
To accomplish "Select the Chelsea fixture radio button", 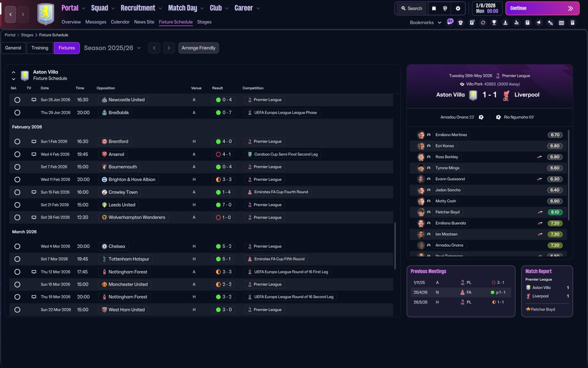I will [x=17, y=247].
